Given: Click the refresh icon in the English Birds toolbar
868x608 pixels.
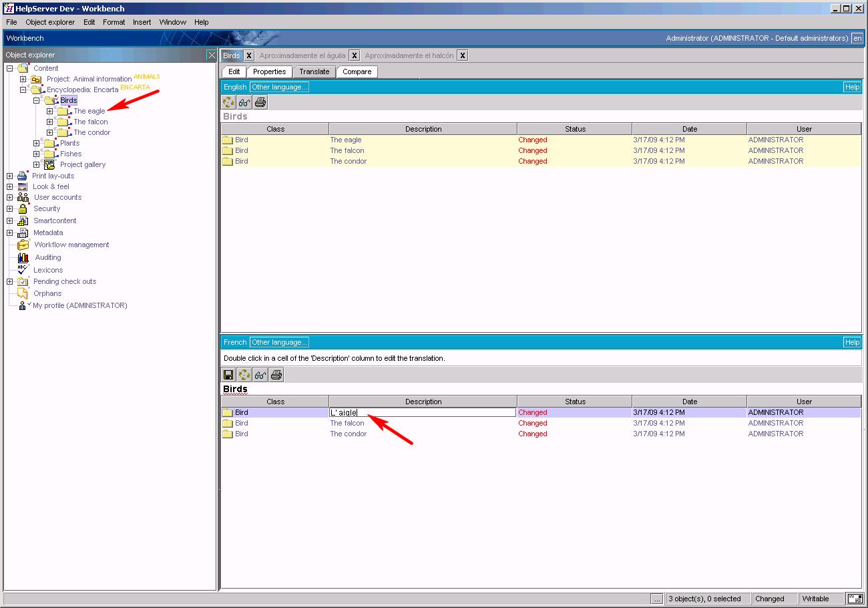Looking at the screenshot, I should pos(228,102).
